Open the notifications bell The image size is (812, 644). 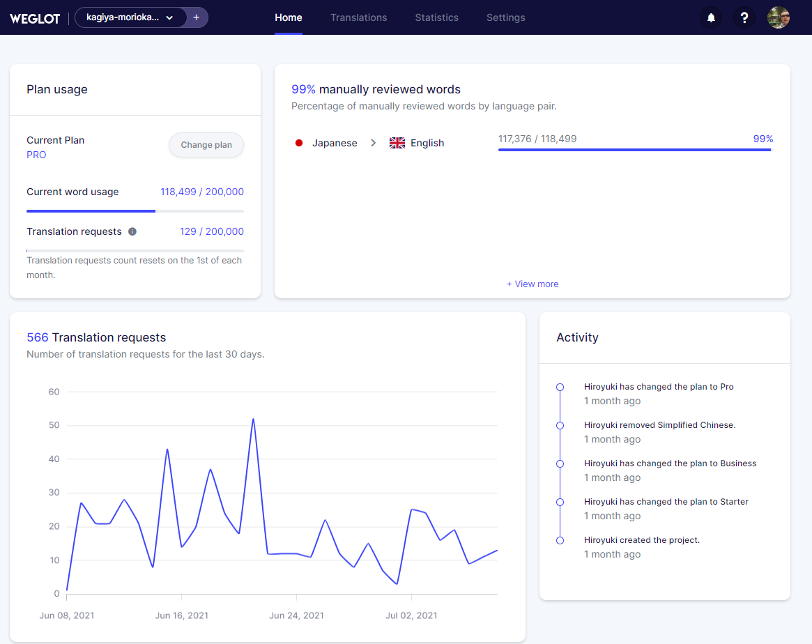point(711,17)
